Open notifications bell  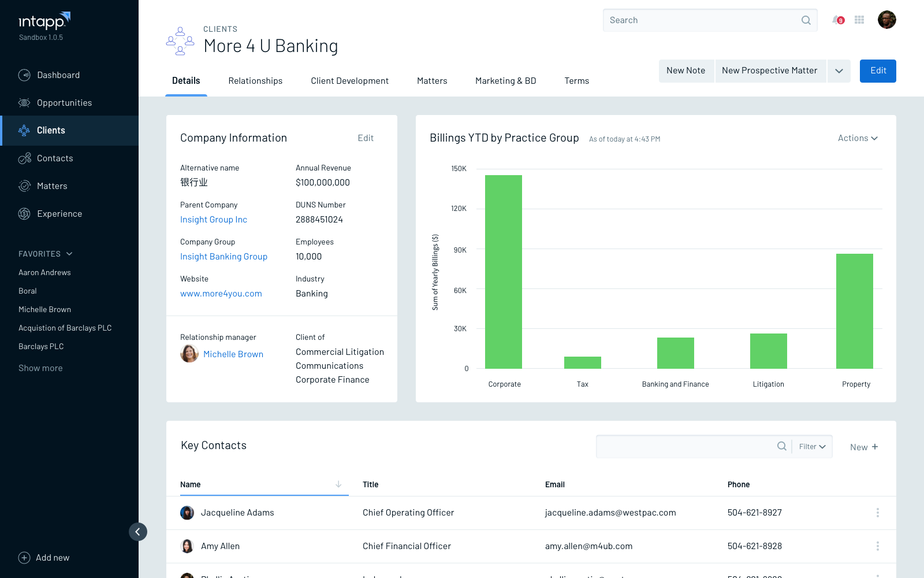click(x=838, y=20)
